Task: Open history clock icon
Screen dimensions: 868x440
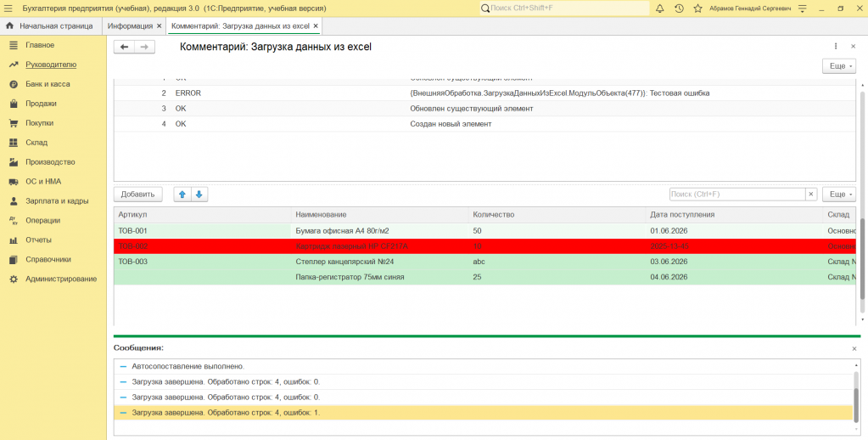Action: 679,8
